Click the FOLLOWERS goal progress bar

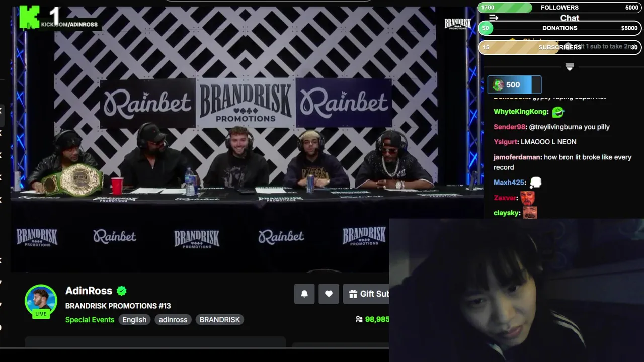click(559, 8)
